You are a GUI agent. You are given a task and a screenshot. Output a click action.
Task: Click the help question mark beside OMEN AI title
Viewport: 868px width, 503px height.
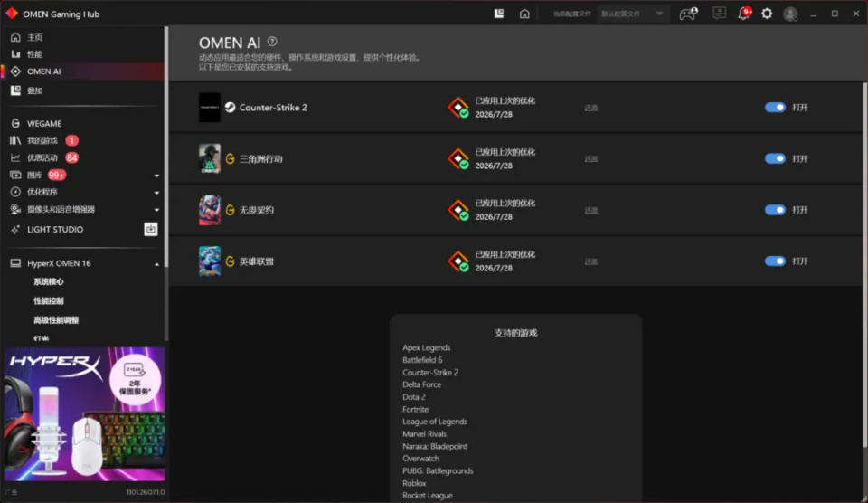[x=272, y=42]
